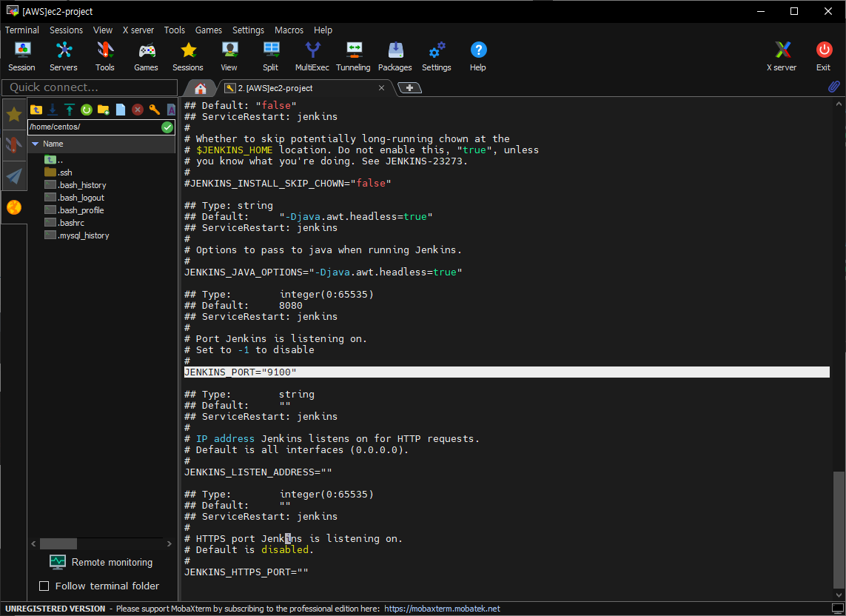Open the Sessions menu
Screen dimensions: 846x616
pyautogui.click(x=67, y=30)
